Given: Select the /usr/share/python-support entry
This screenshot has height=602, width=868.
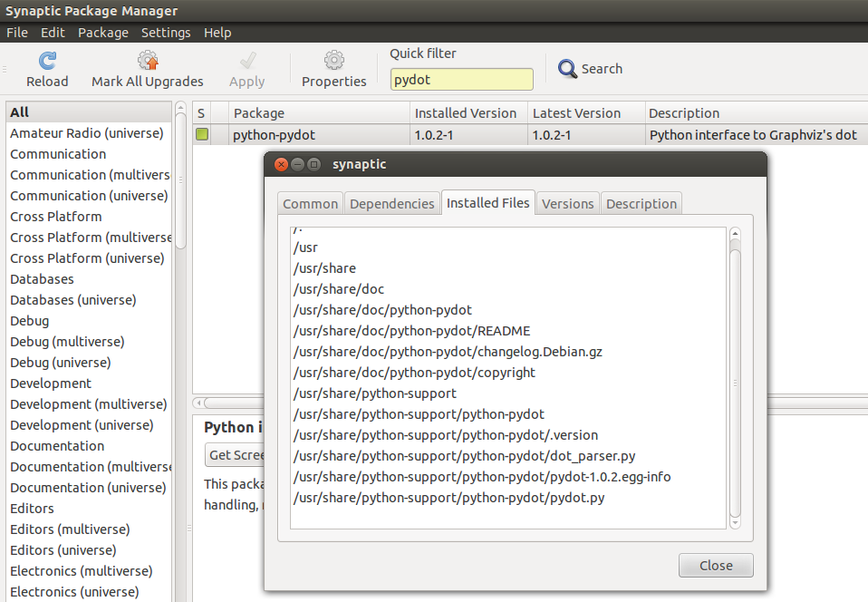Looking at the screenshot, I should [x=375, y=393].
